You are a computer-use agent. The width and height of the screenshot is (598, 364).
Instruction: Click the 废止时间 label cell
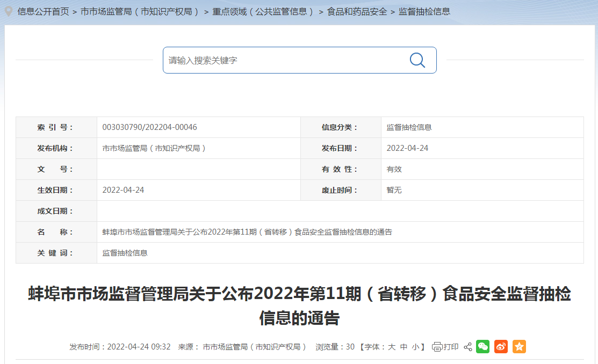pyautogui.click(x=341, y=190)
